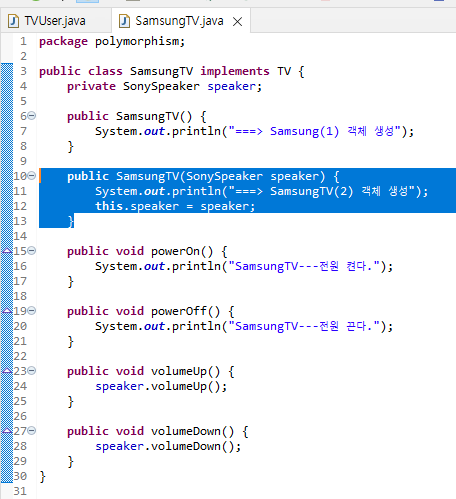Click 'polymorphism;' on line 1
This screenshot has height=499, width=456.
[140, 42]
